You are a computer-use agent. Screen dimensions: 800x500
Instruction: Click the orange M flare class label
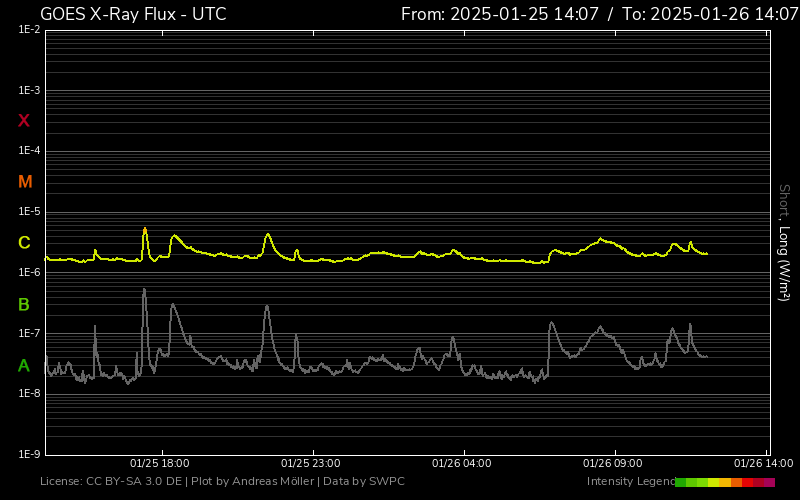click(x=25, y=182)
